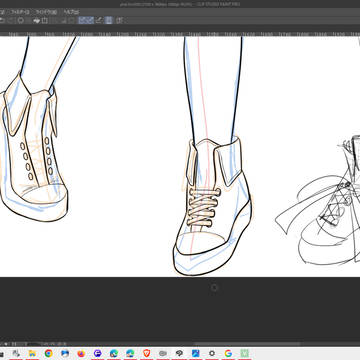Click the canvas horizontal scrollbar

coord(247,344)
